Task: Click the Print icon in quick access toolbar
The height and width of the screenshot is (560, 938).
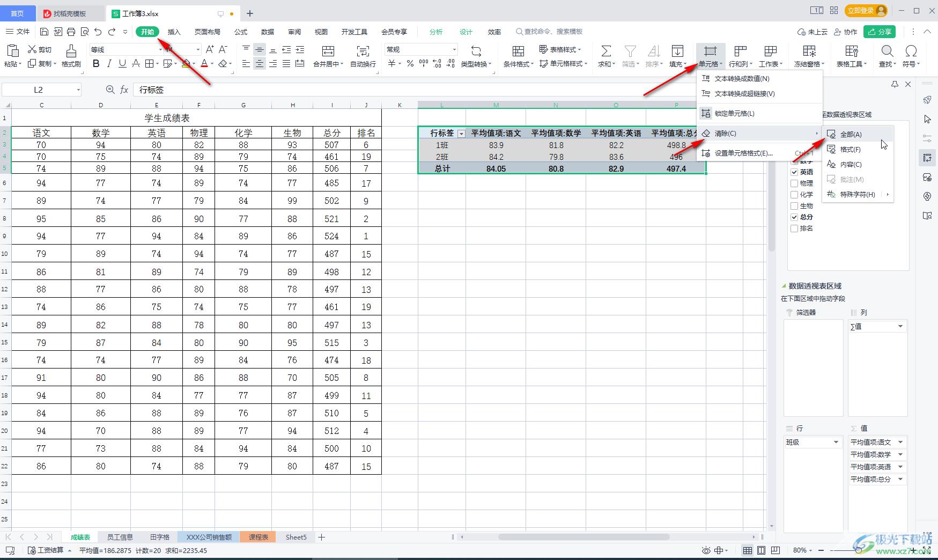Action: click(71, 32)
